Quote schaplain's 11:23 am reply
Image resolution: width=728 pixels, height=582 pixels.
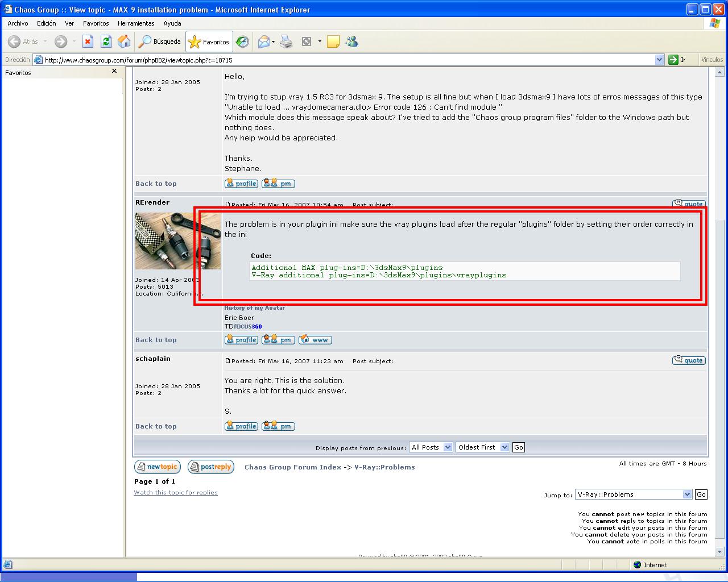coord(689,360)
